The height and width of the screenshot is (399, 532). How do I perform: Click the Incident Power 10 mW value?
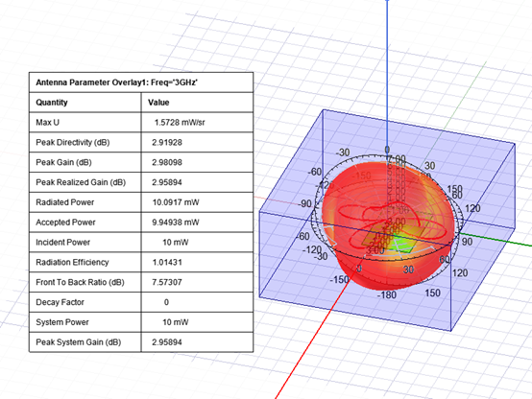pyautogui.click(x=176, y=243)
